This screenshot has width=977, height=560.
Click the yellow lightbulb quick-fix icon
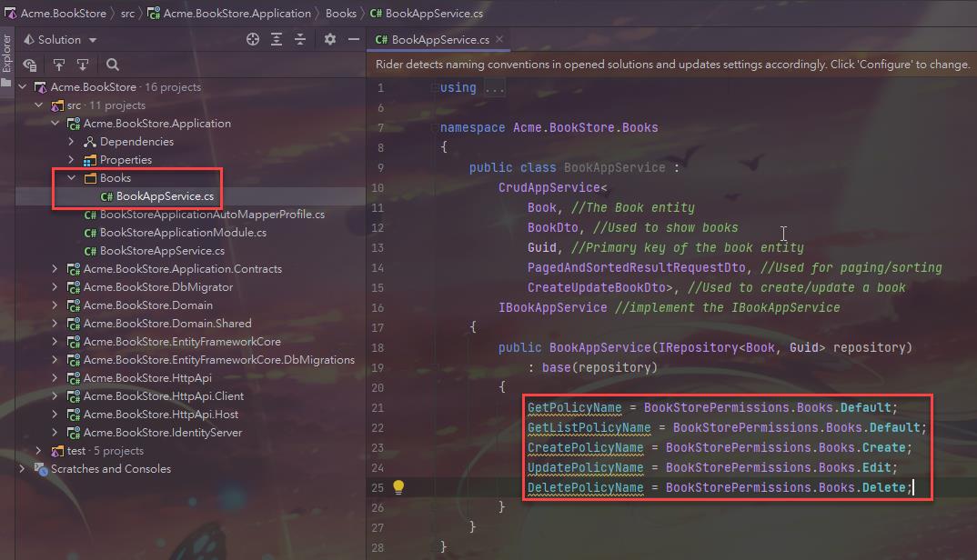tap(398, 487)
